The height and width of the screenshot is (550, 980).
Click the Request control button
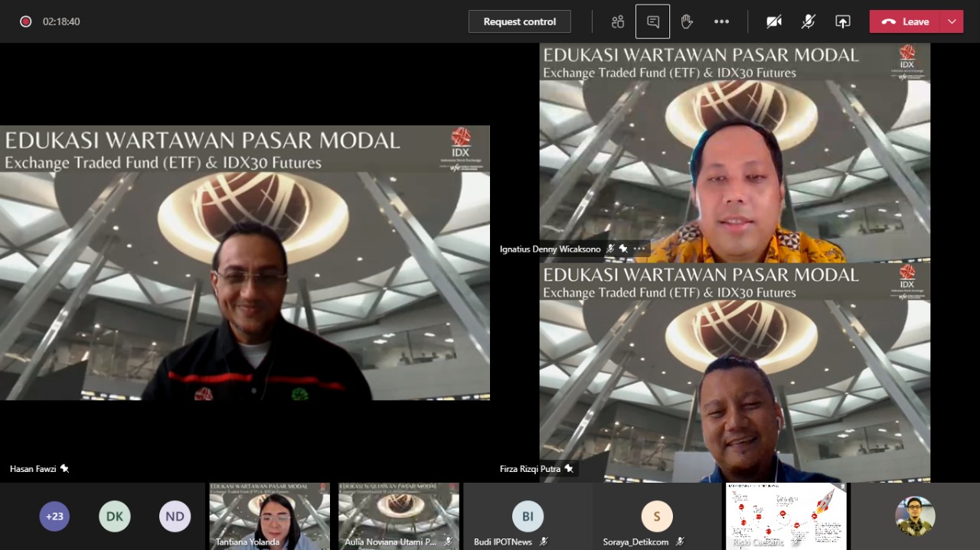[x=519, y=21]
